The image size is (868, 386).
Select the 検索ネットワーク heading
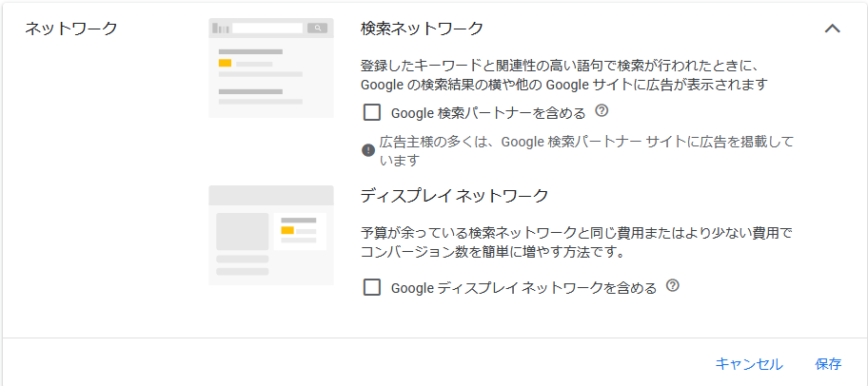tap(422, 29)
